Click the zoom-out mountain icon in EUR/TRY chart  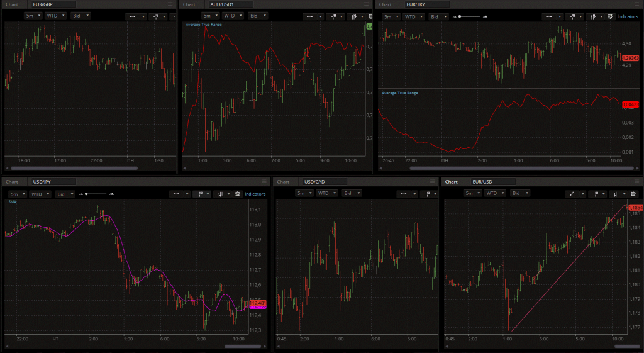[454, 17]
